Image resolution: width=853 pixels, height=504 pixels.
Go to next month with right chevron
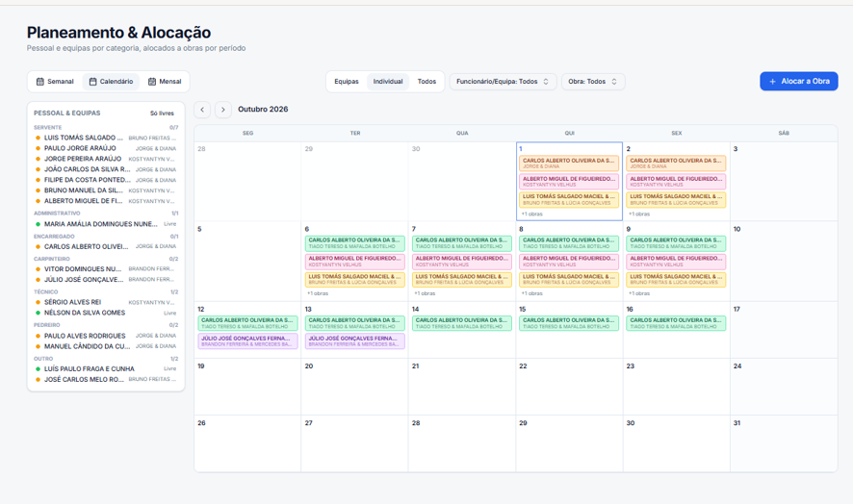(x=223, y=110)
